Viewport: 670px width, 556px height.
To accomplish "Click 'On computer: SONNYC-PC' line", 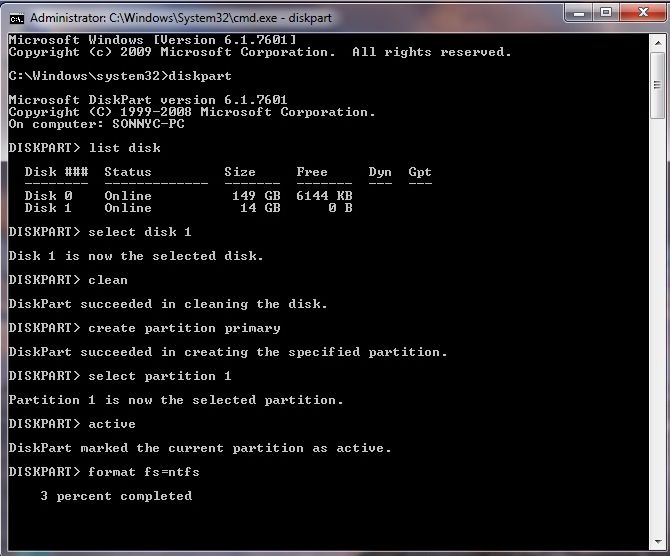I will pos(97,124).
